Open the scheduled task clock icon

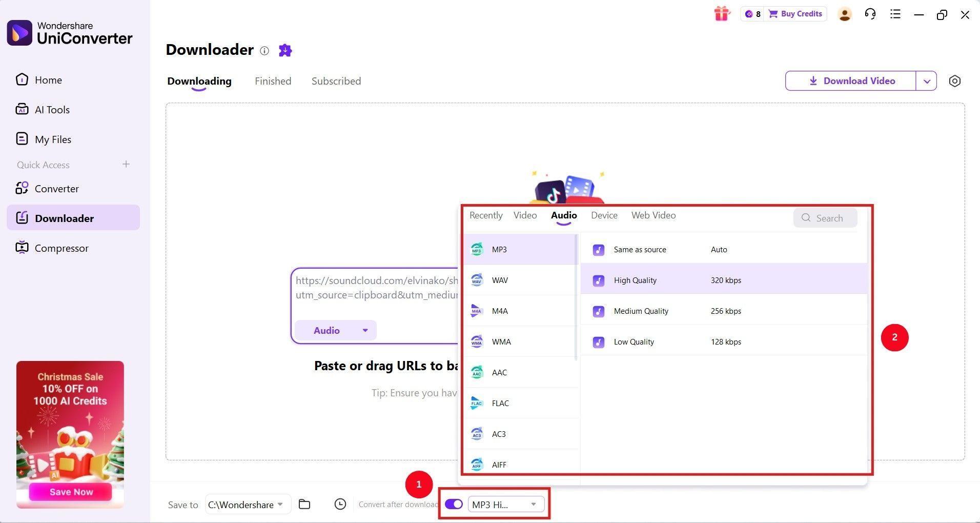point(340,505)
